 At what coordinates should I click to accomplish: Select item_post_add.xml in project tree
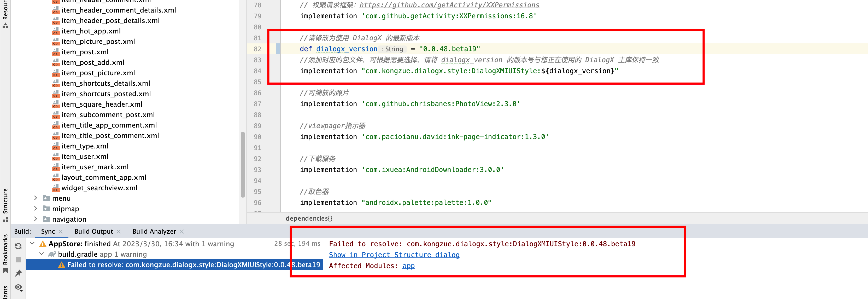coord(93,62)
